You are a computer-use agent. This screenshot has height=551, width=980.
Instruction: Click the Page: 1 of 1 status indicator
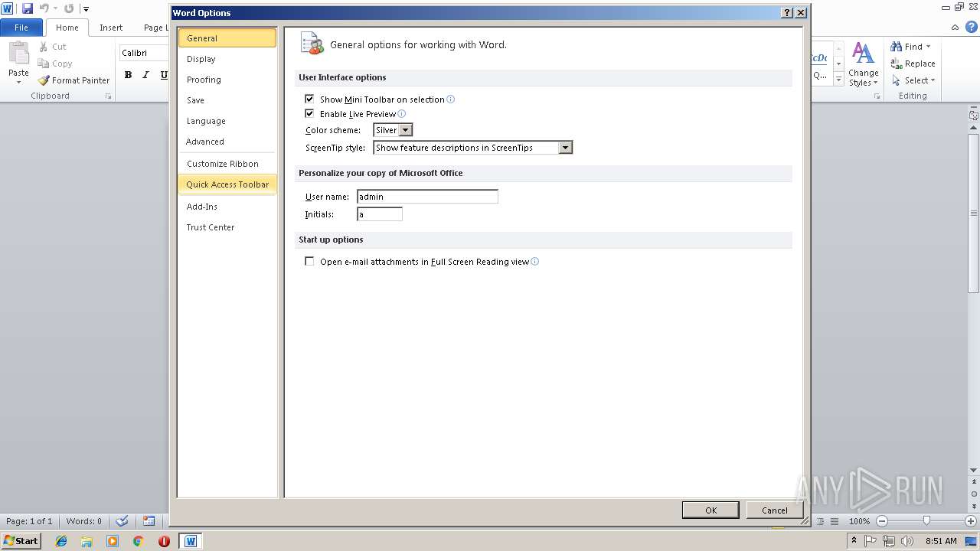click(29, 521)
